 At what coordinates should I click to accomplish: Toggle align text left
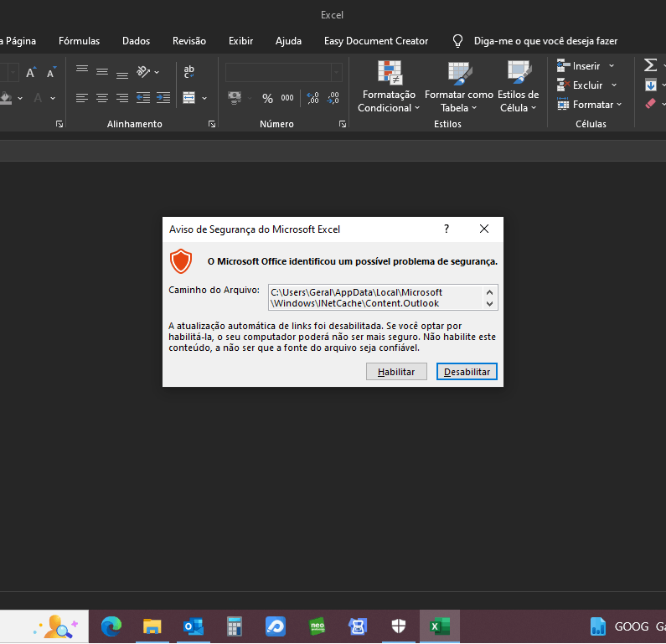[x=82, y=98]
